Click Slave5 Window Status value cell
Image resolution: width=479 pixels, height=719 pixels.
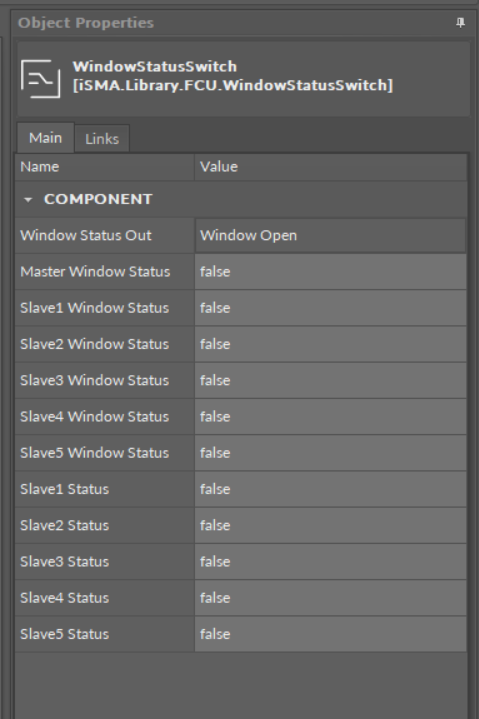(330, 453)
